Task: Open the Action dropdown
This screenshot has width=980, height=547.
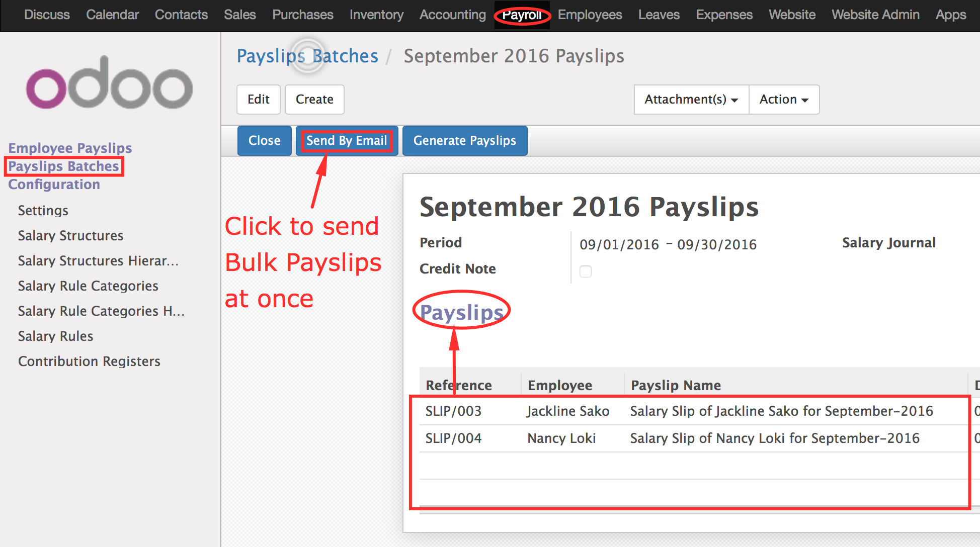Action: click(784, 100)
